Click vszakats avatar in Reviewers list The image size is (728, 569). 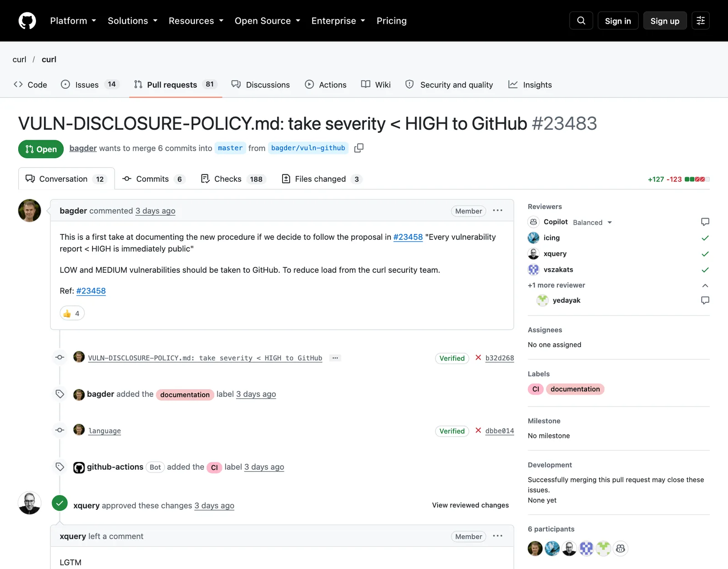[533, 269]
